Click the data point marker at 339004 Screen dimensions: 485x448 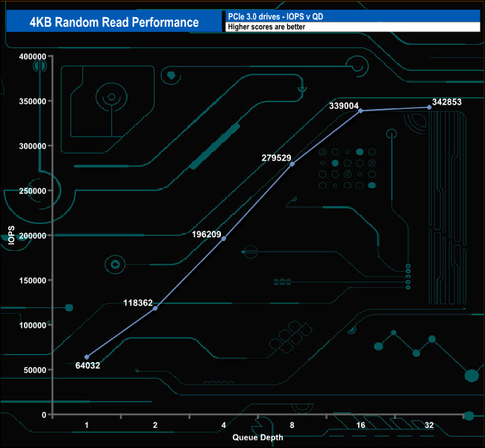[x=360, y=111]
